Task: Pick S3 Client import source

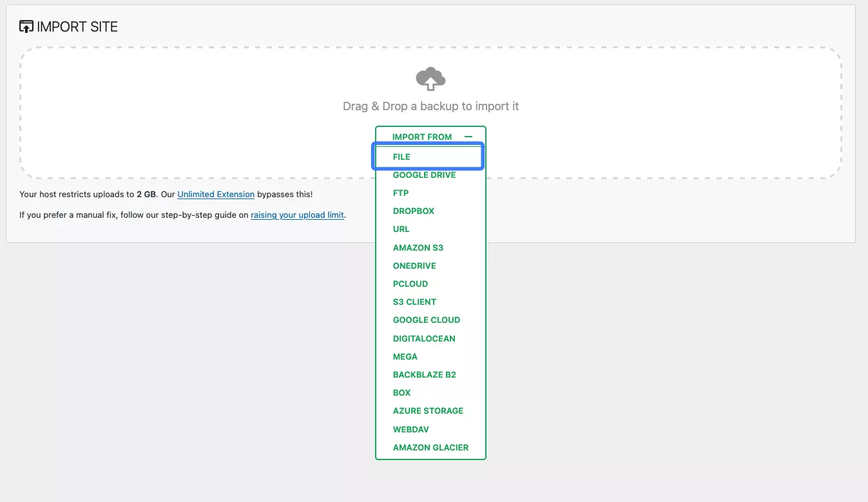Action: pyautogui.click(x=414, y=302)
